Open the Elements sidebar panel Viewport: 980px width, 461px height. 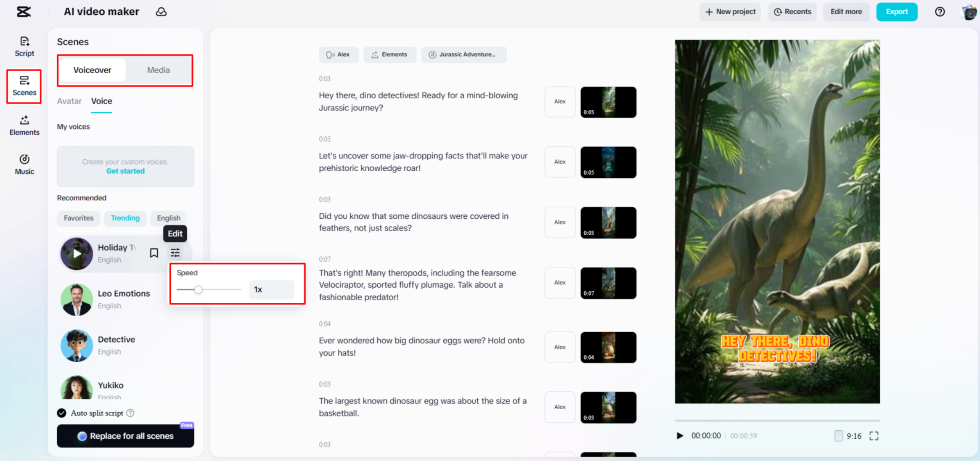[x=24, y=125]
